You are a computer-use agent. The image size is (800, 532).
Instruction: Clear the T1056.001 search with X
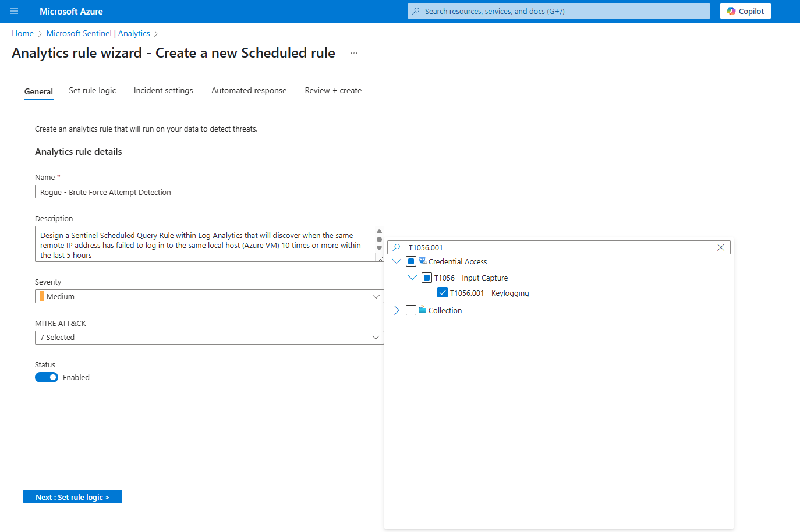point(721,247)
